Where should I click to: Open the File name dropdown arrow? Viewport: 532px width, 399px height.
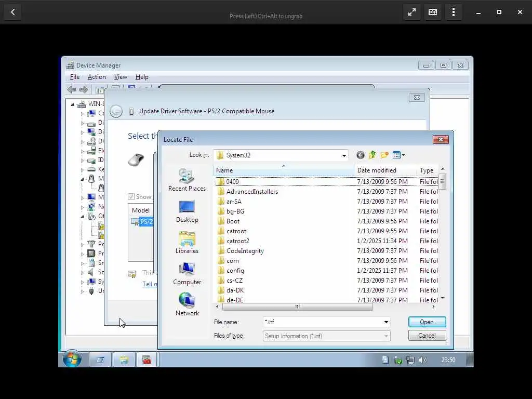pyautogui.click(x=386, y=322)
